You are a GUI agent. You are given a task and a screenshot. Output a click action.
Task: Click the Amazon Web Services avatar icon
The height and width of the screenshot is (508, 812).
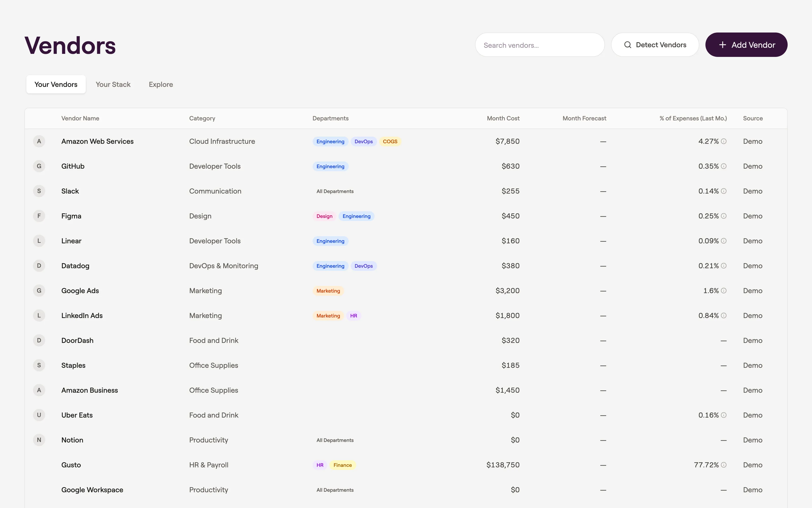tap(39, 141)
